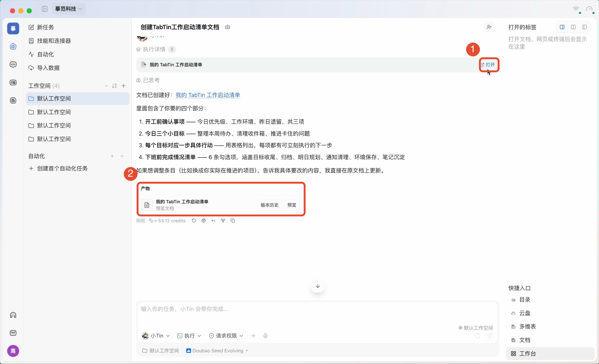Copy the response with copy icon
This screenshot has height=364, width=599.
(x=233, y=221)
